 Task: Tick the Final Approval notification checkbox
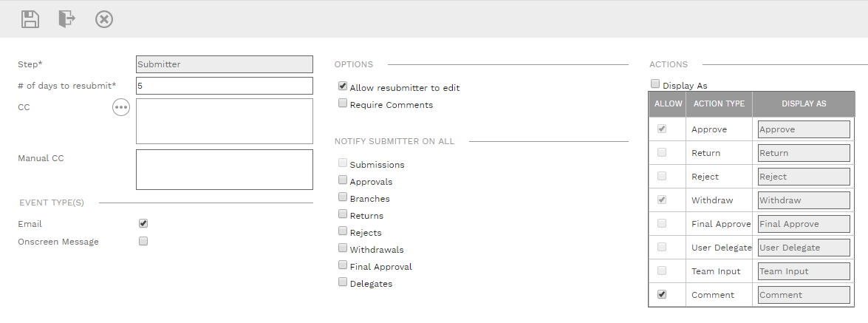coord(343,265)
